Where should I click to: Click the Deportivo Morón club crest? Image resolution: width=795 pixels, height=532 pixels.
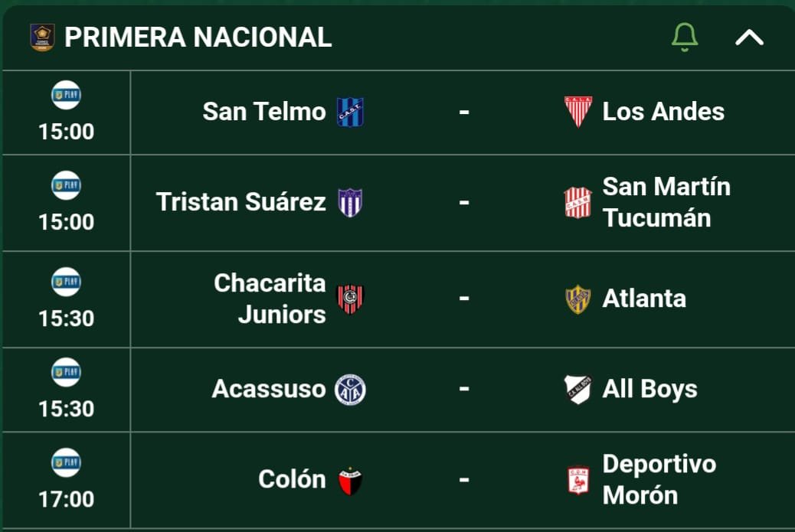tap(578, 480)
